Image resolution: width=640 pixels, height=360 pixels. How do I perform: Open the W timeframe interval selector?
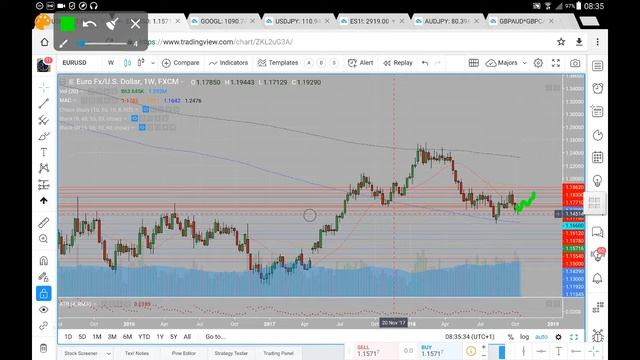(x=111, y=63)
